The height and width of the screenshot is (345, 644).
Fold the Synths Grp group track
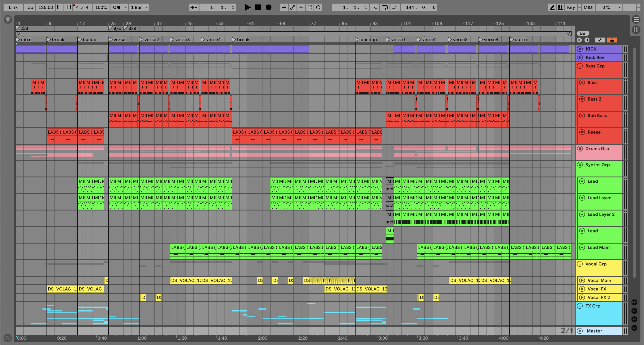(x=580, y=165)
